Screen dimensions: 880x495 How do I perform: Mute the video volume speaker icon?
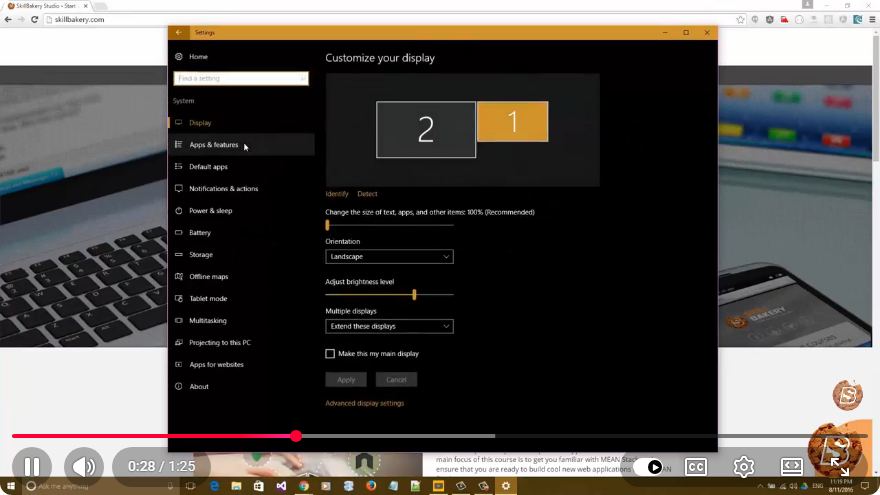(x=84, y=466)
